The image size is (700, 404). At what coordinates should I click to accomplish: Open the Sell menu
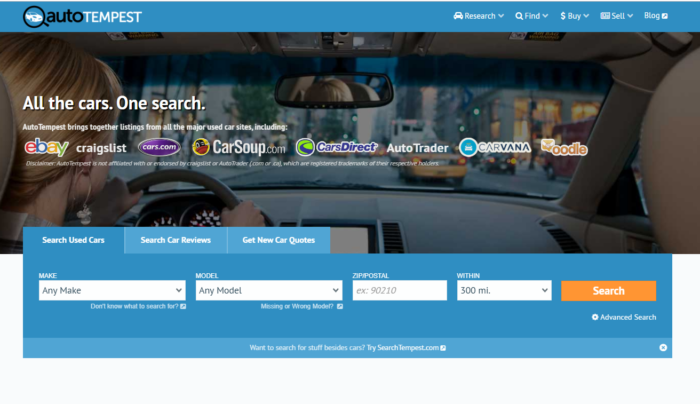(x=617, y=16)
